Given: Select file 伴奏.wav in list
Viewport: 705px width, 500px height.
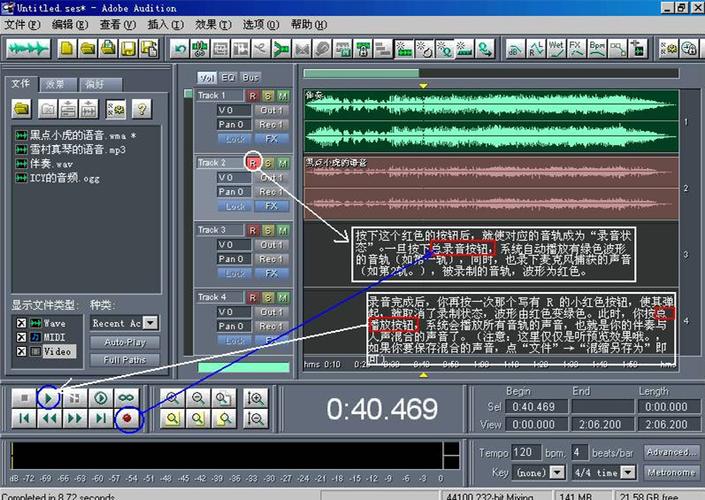Looking at the screenshot, I should [x=44, y=164].
